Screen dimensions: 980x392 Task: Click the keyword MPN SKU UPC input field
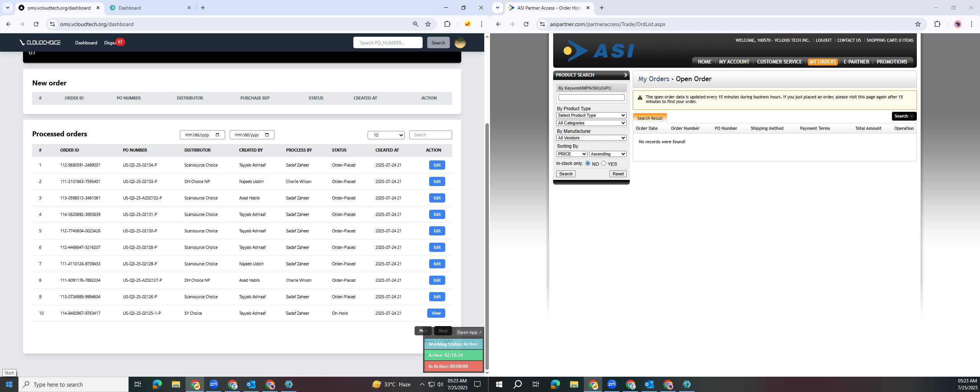point(591,98)
